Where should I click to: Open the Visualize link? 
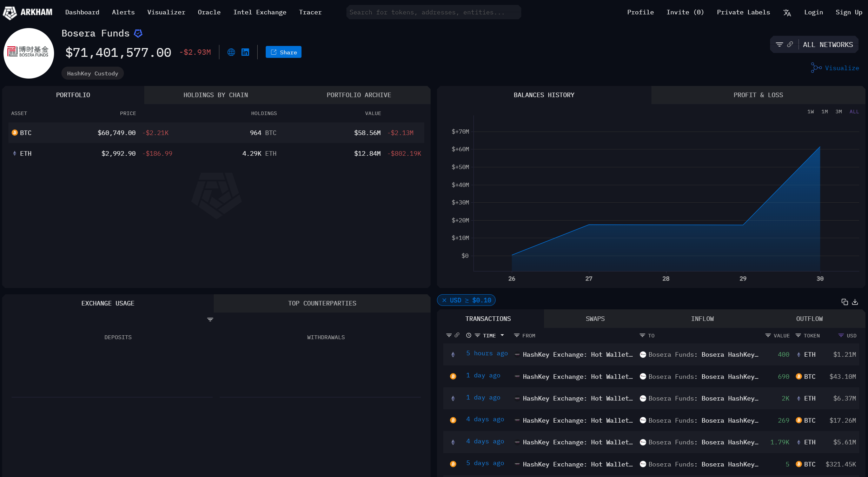click(x=835, y=68)
